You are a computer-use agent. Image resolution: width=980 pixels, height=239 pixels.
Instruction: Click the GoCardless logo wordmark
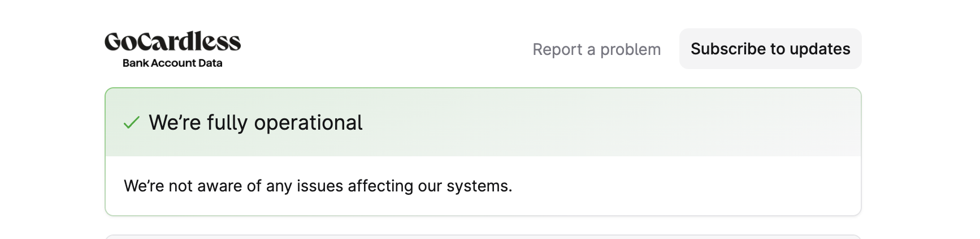(x=172, y=42)
